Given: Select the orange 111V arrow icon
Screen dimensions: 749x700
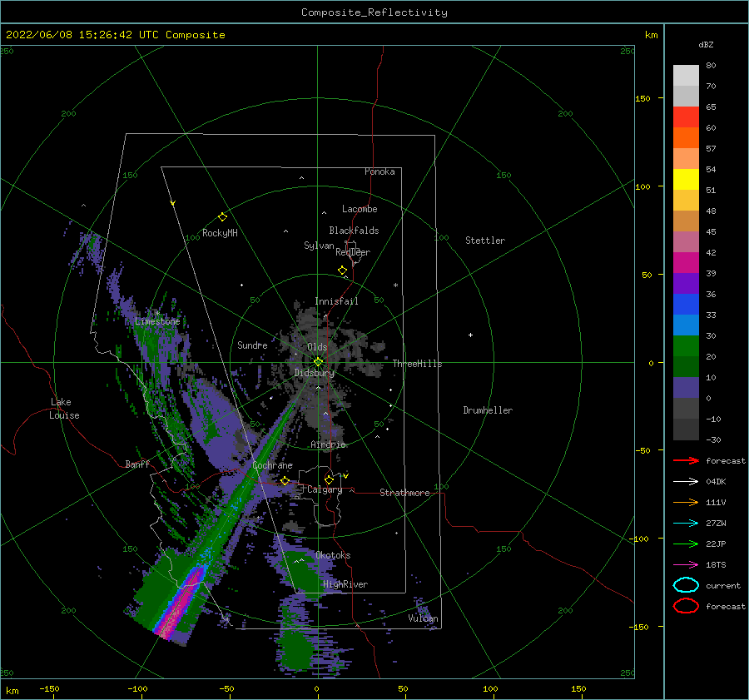Looking at the screenshot, I should (x=686, y=502).
